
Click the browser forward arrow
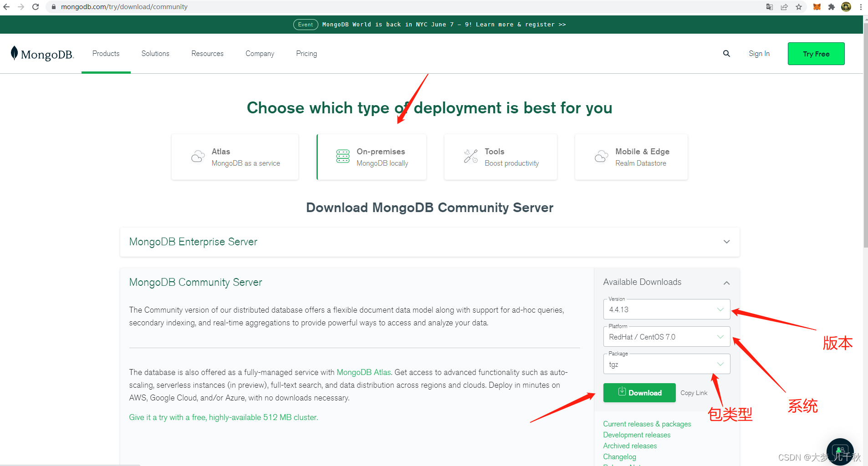(x=21, y=7)
